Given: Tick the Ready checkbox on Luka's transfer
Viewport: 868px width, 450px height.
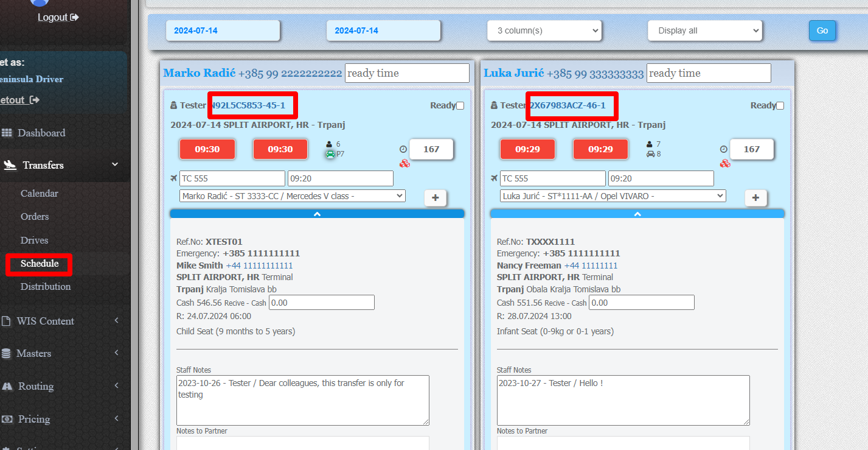Looking at the screenshot, I should click(780, 105).
